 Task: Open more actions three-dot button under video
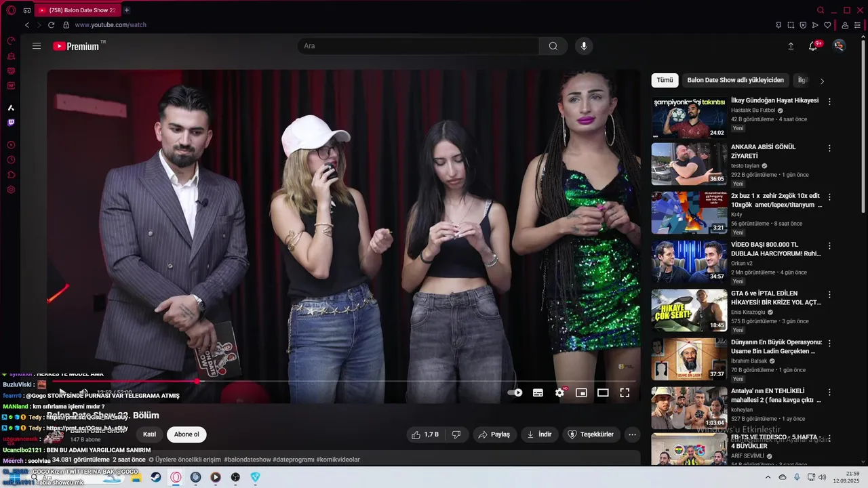632,434
